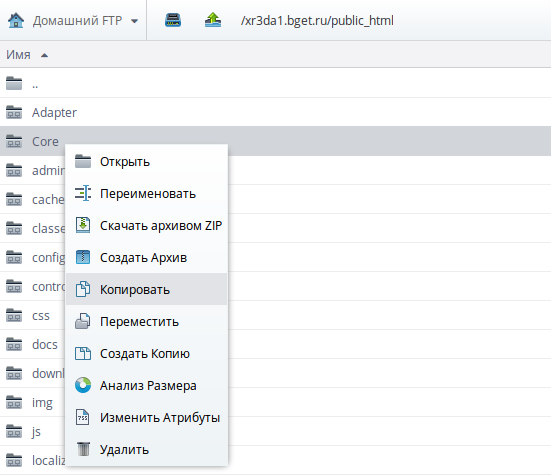Open the Домашний FTP dropdown arrow
The image size is (551, 475).
[x=134, y=21]
